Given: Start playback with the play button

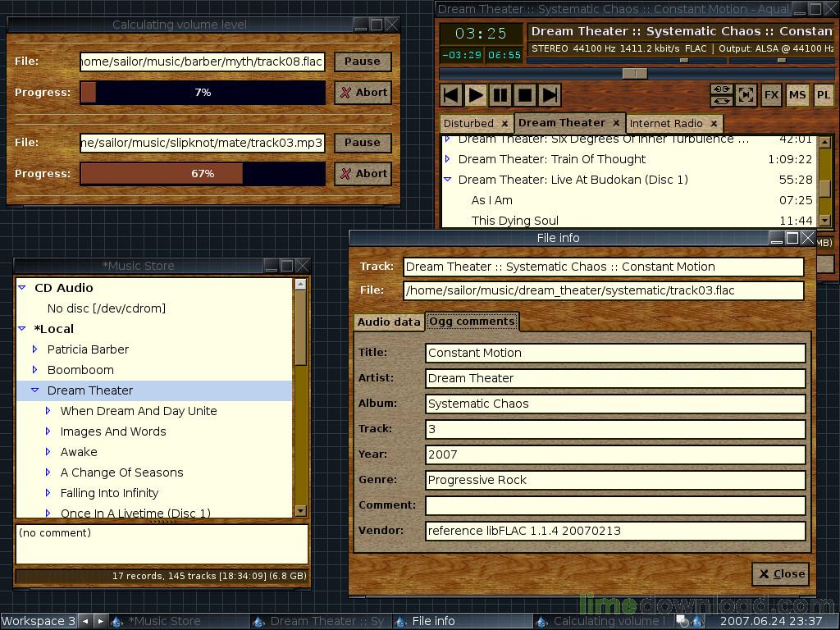Looking at the screenshot, I should point(476,95).
